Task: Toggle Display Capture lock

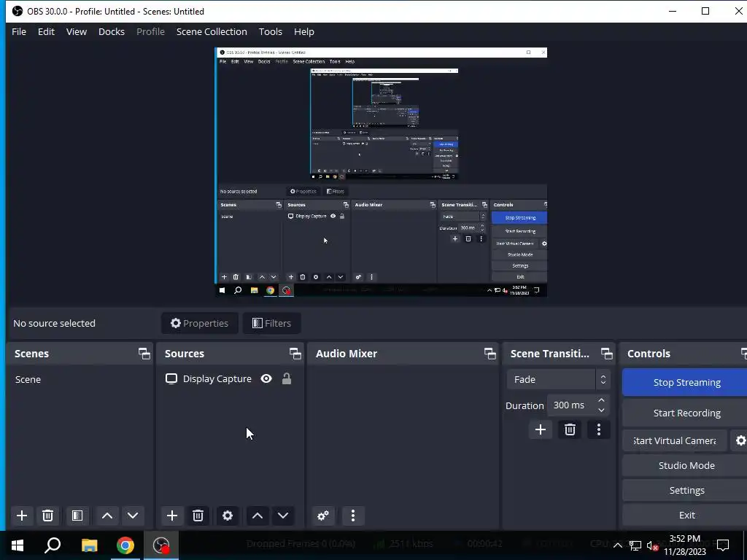Action: pos(286,379)
